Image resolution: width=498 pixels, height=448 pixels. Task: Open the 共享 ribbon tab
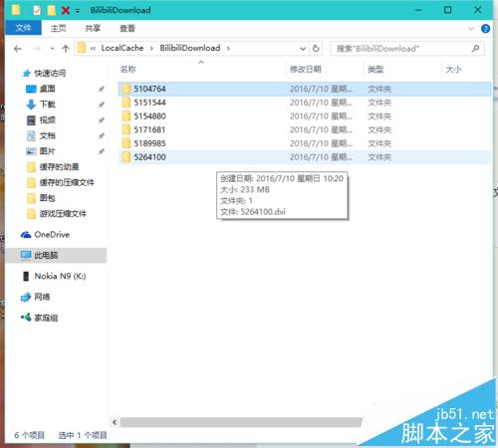point(93,28)
